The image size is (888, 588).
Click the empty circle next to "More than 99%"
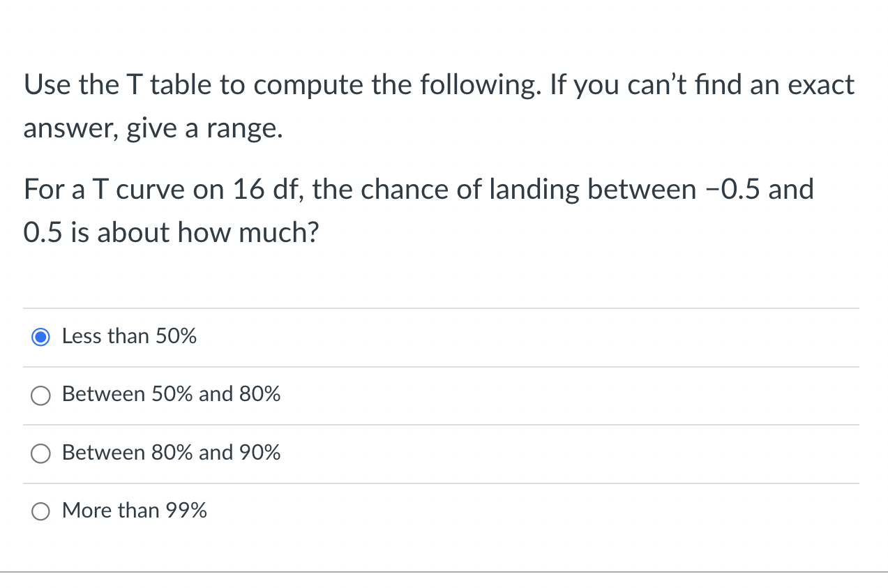[40, 511]
